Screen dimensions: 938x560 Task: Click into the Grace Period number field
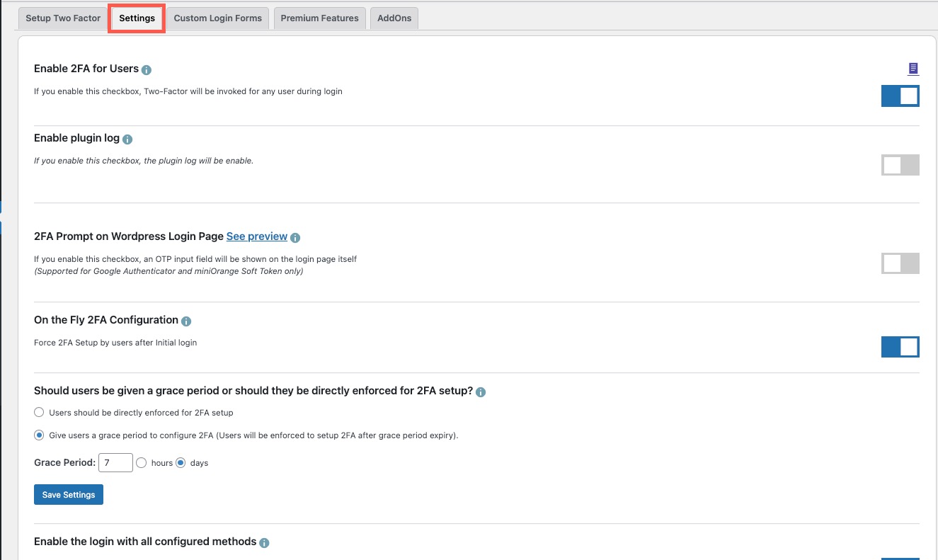115,463
